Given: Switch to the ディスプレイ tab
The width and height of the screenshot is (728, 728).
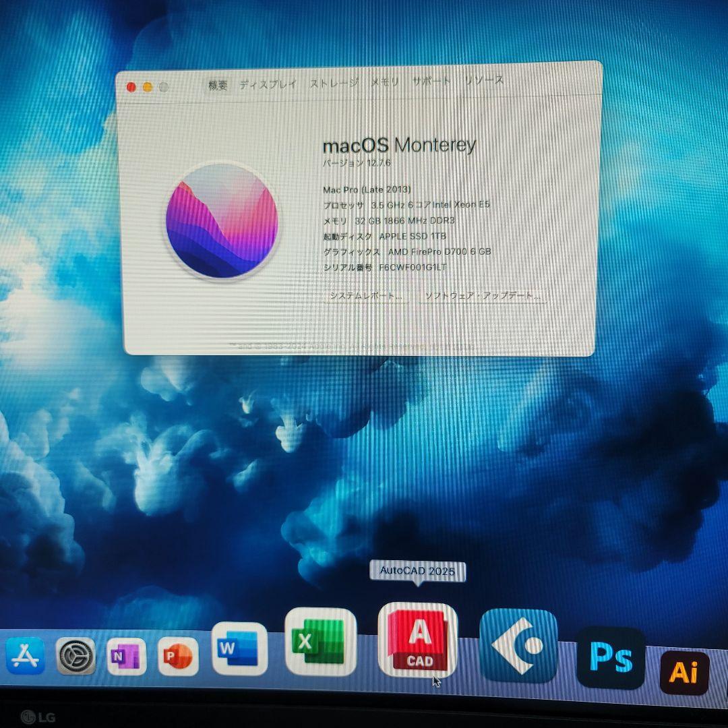Looking at the screenshot, I should 270,82.
